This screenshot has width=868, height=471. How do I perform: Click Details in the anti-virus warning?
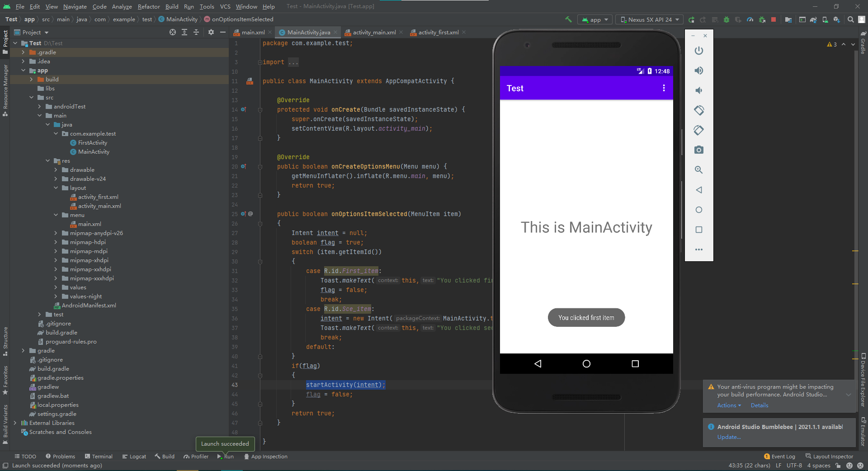(x=759, y=405)
